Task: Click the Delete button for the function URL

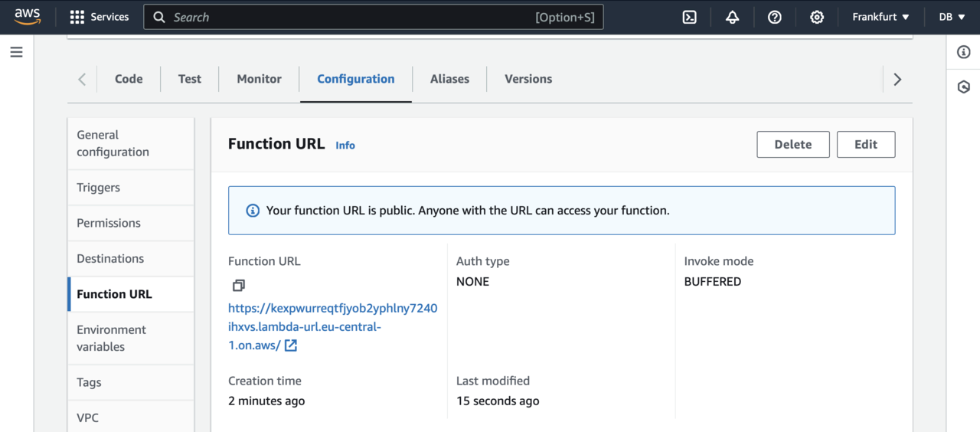Action: 792,145
